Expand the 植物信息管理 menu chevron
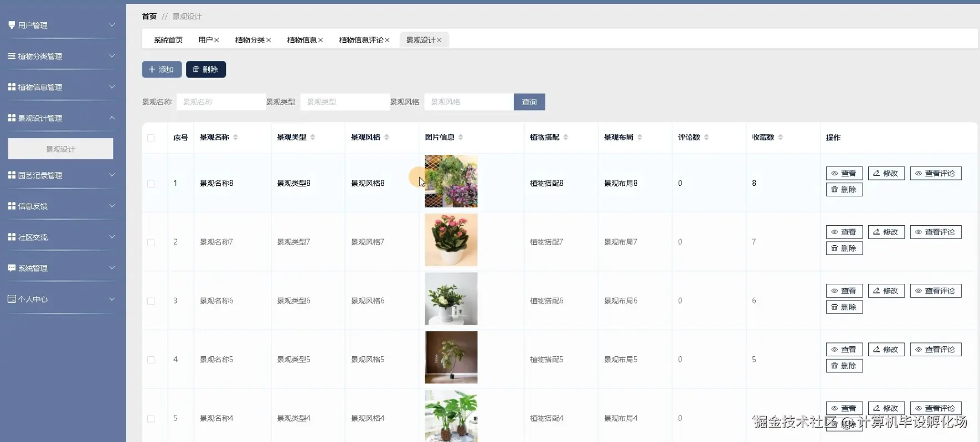Image resolution: width=980 pixels, height=442 pixels. pyautogui.click(x=112, y=87)
